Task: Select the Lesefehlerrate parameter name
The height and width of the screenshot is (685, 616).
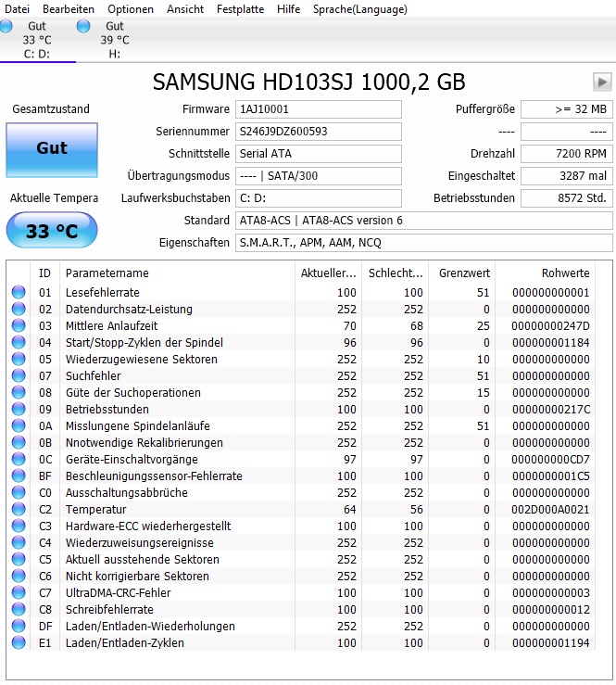Action: [x=102, y=292]
